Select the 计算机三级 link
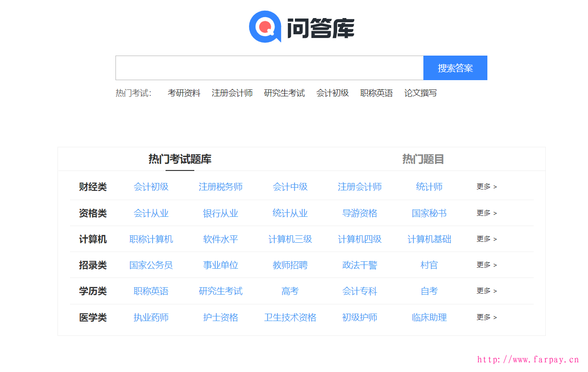The width and height of the screenshot is (588, 372). click(x=290, y=239)
